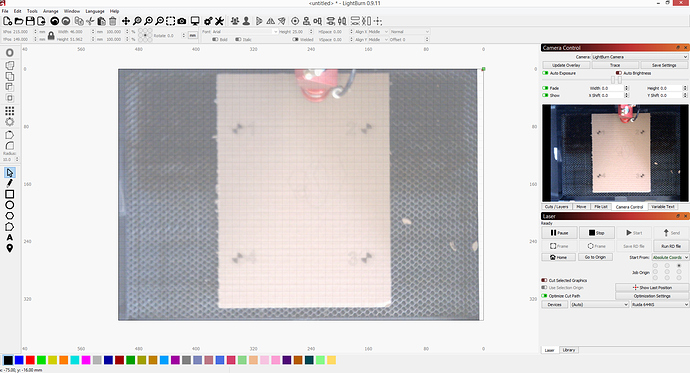Click the camera preview thumbnail
The height and width of the screenshot is (373, 690).
tap(615, 153)
